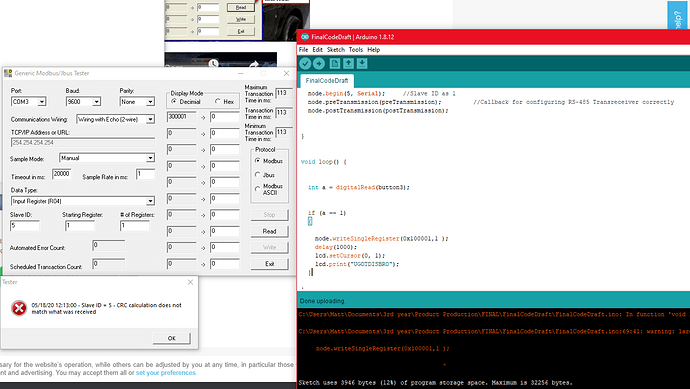Viewport: 690px width, 389px height.
Task: Open the Arduino File menu
Action: pyautogui.click(x=303, y=50)
